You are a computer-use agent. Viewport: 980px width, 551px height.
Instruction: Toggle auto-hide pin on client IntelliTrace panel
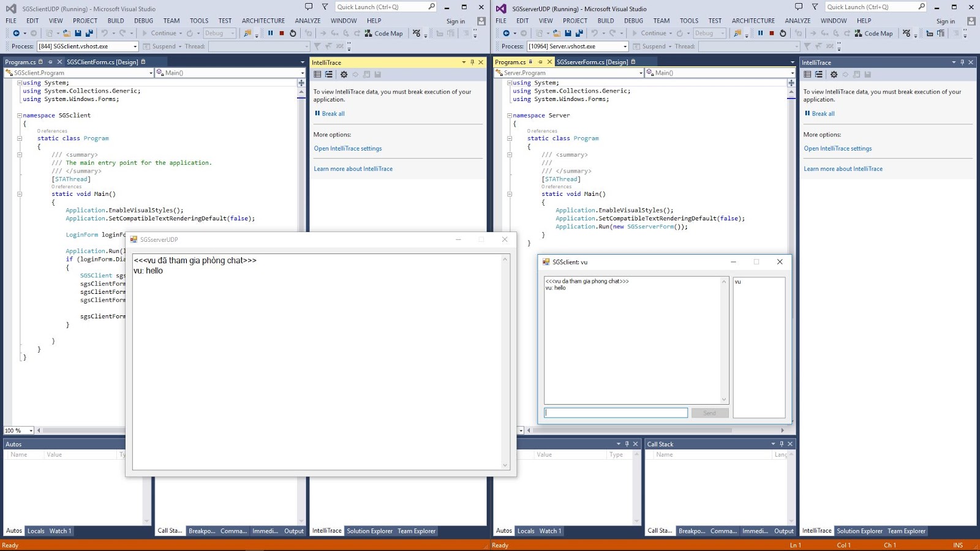[472, 62]
